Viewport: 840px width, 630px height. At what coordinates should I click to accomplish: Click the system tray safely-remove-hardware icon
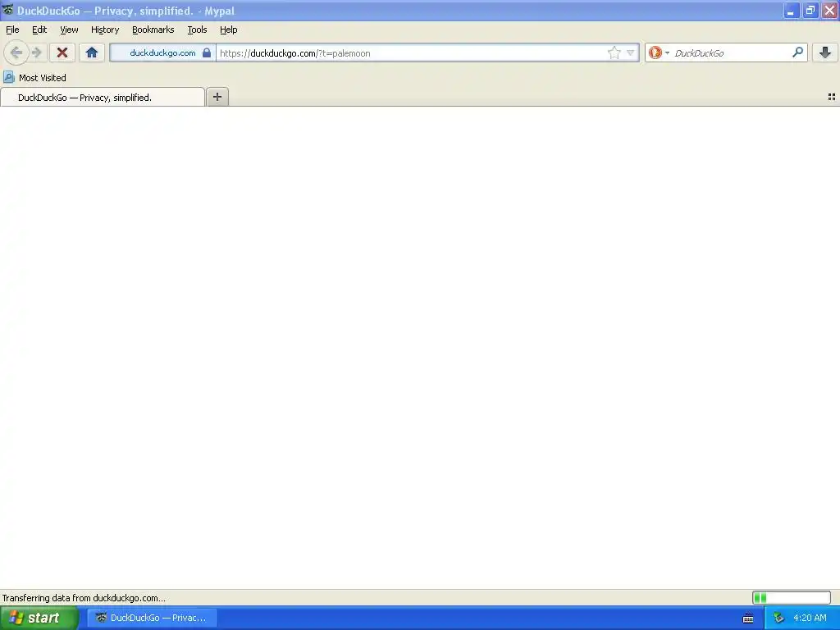[x=778, y=618]
